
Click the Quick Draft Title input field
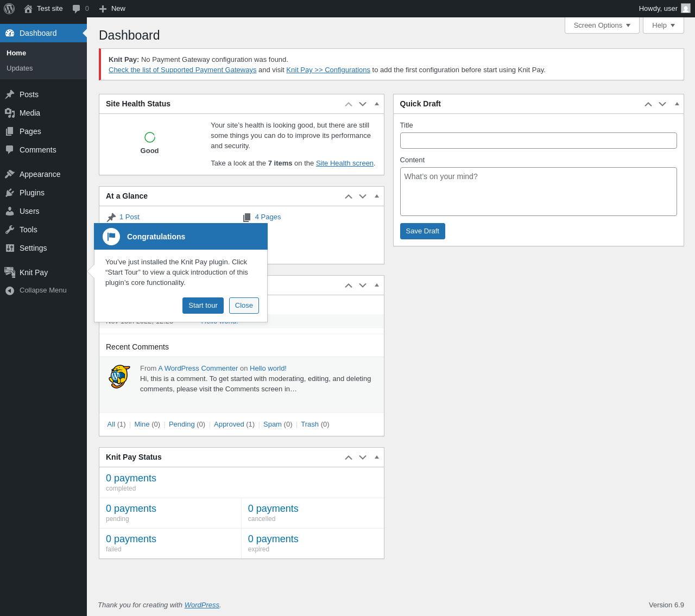pos(539,141)
